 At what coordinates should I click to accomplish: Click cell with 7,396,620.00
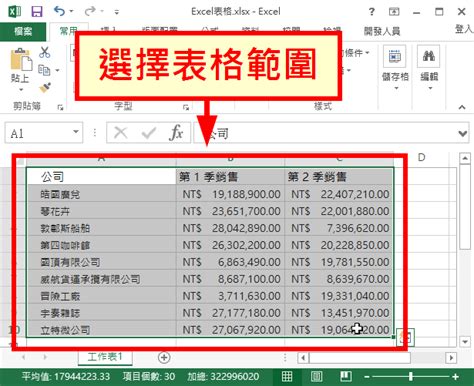coord(339,228)
